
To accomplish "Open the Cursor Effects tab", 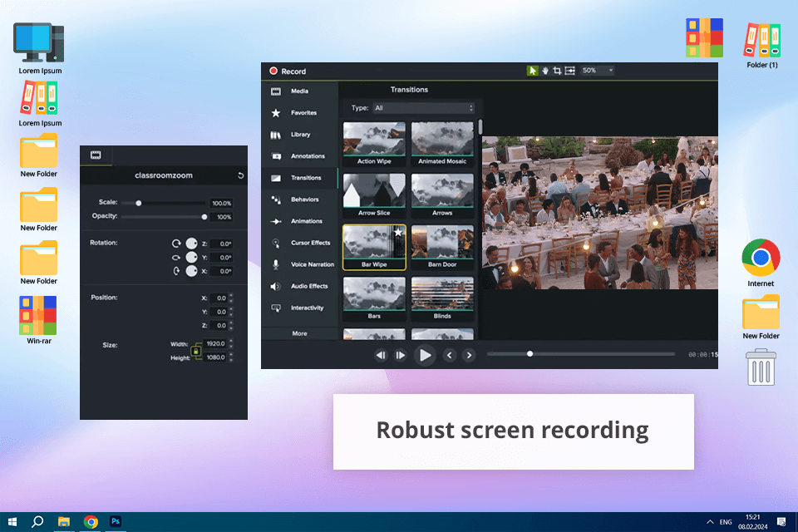I will tap(299, 243).
